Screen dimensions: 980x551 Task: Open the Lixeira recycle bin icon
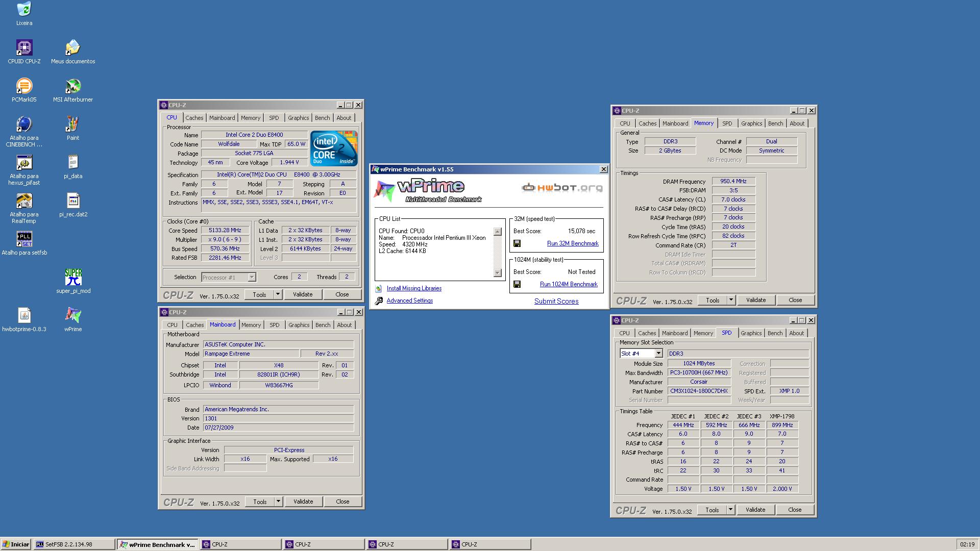point(24,9)
